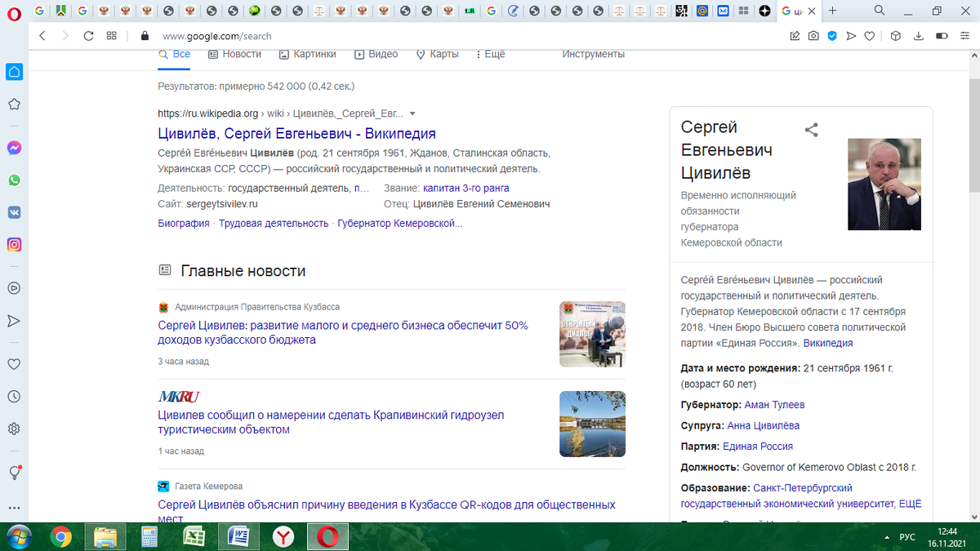Open WhatsApp in the sidebar
This screenshot has height=551, width=980.
pyautogui.click(x=14, y=180)
